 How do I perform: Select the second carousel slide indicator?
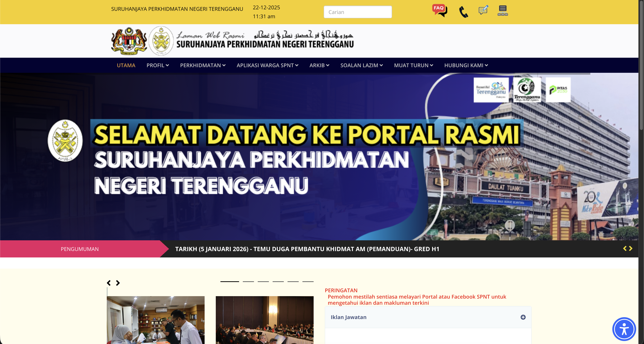pyautogui.click(x=248, y=281)
